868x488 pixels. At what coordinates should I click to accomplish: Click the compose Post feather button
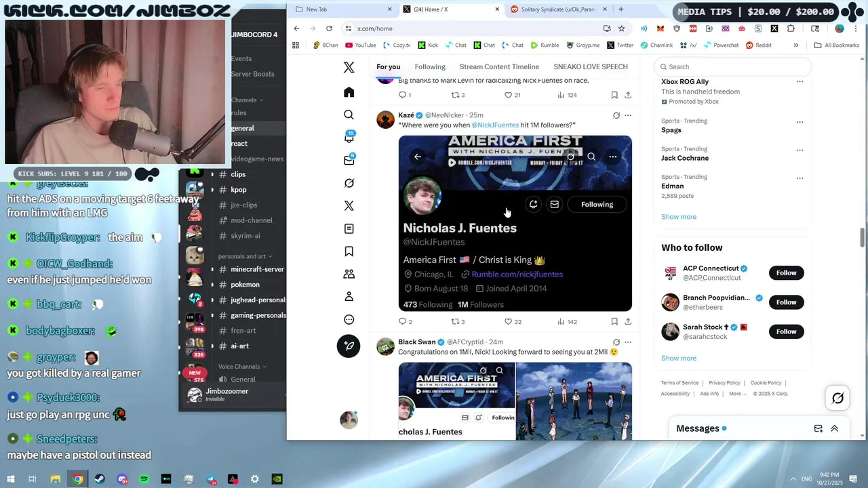pyautogui.click(x=349, y=346)
